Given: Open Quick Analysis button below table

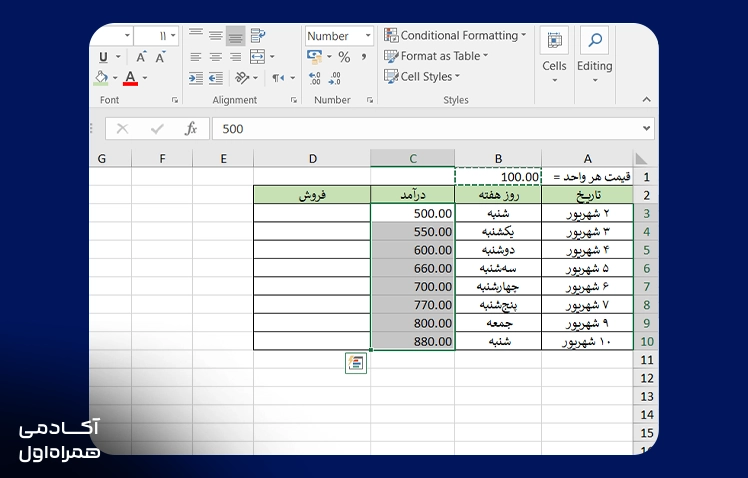Looking at the screenshot, I should point(356,363).
